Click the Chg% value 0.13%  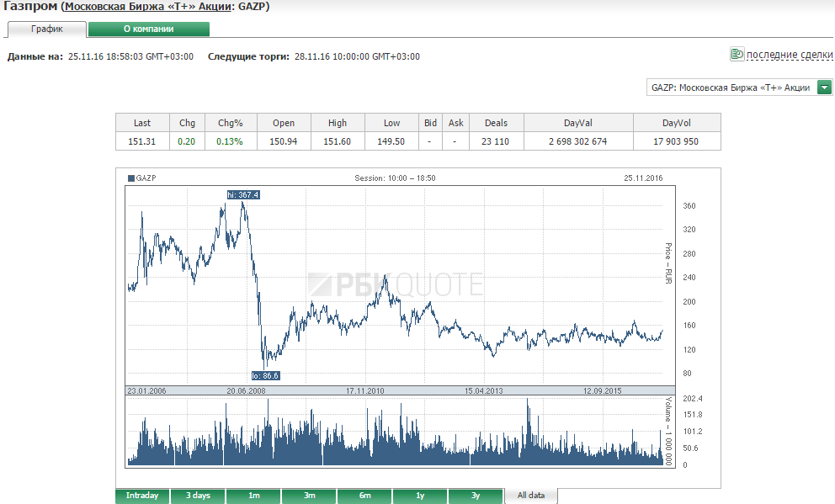230,141
